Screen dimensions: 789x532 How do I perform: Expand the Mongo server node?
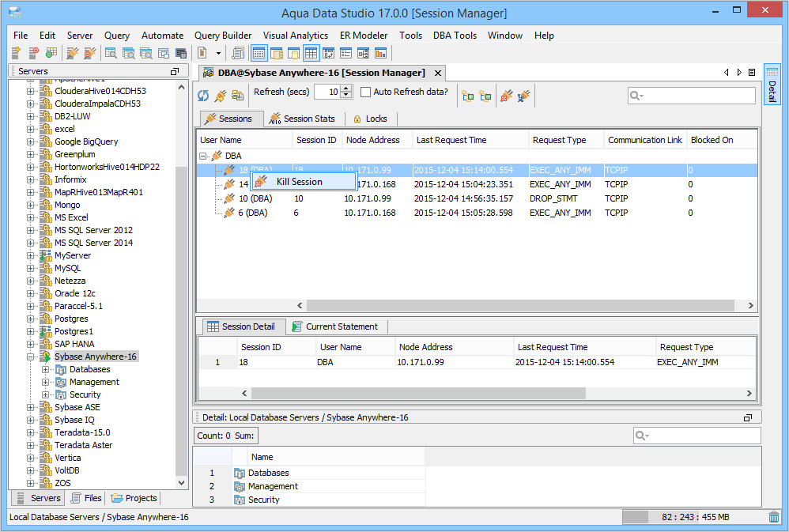31,205
